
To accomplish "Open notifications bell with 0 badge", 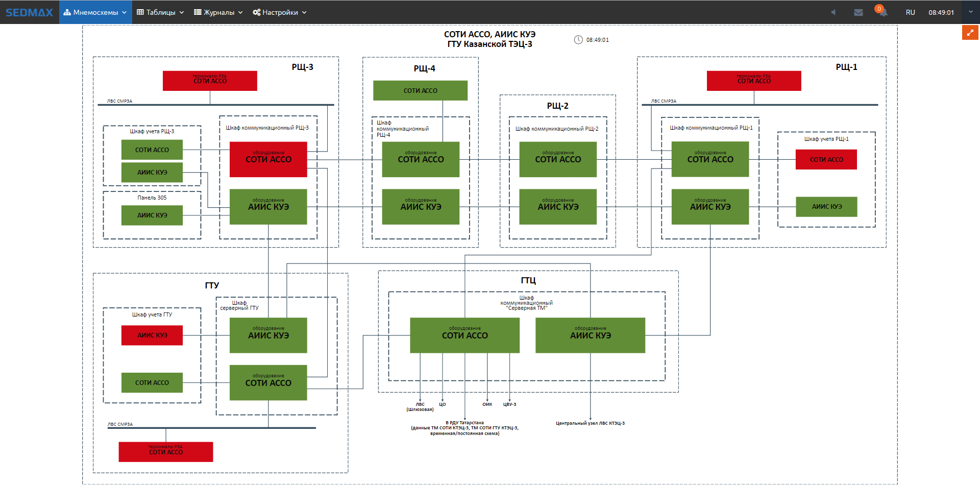I will (x=881, y=12).
